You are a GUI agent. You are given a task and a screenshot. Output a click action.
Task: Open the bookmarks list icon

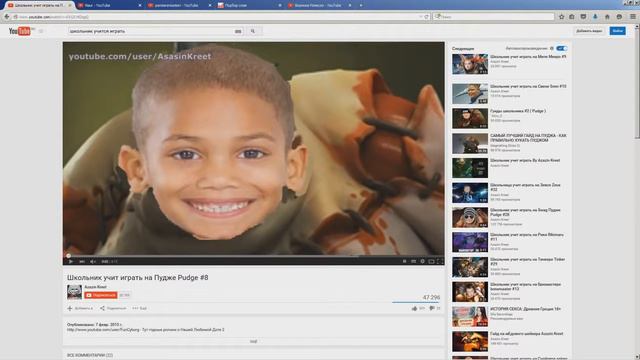(x=572, y=17)
